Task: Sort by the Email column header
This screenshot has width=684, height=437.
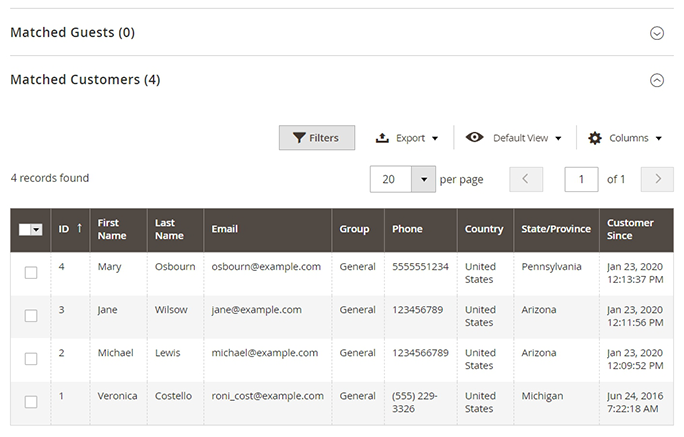Action: pos(225,229)
